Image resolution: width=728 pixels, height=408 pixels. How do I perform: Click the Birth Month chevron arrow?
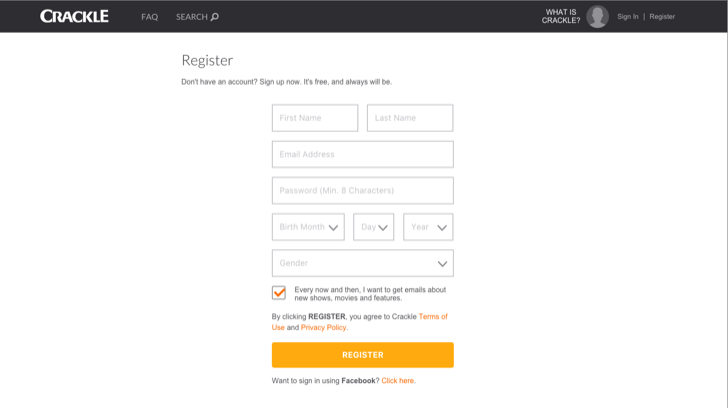click(333, 227)
